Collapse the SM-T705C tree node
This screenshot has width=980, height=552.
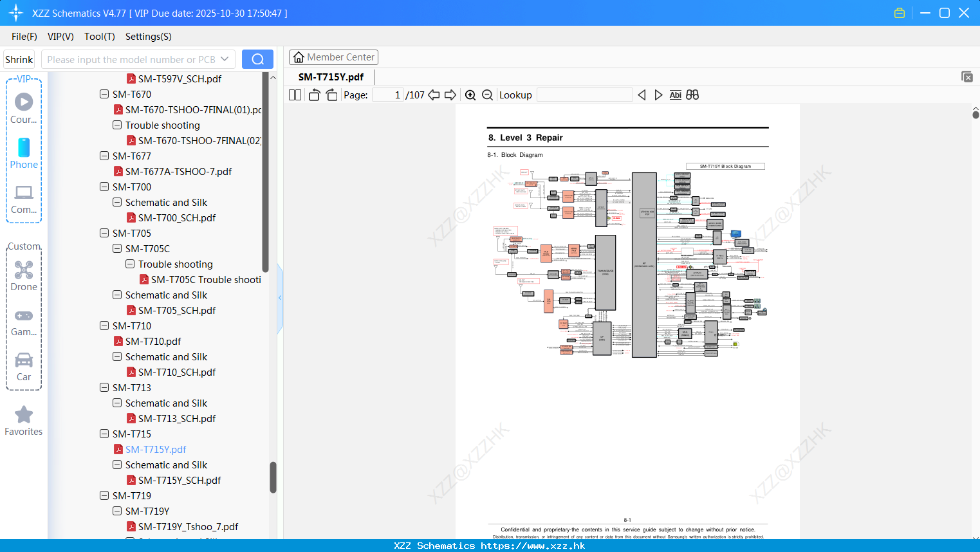pos(117,248)
